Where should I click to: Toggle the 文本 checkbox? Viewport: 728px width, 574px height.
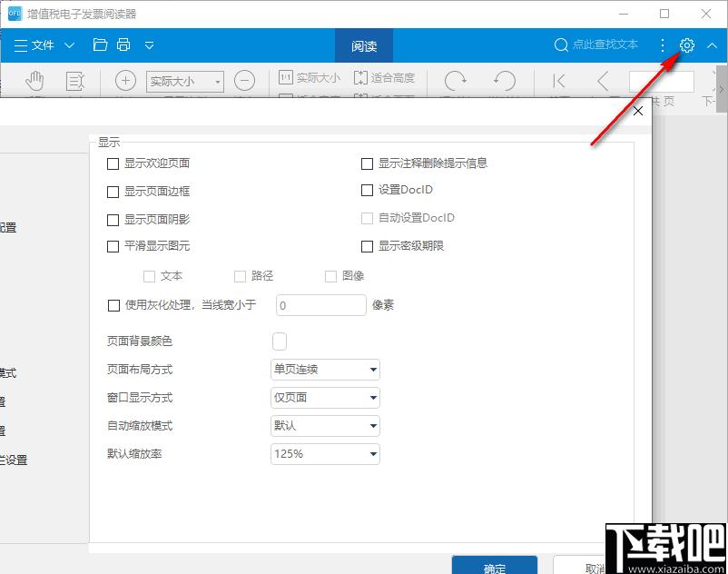click(149, 276)
